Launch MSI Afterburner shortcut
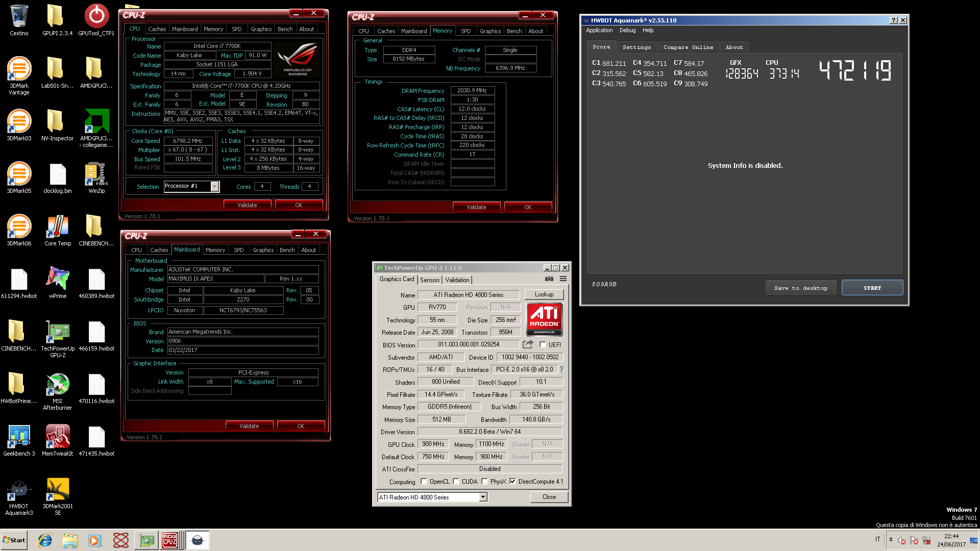This screenshot has height=551, width=980. [57, 391]
